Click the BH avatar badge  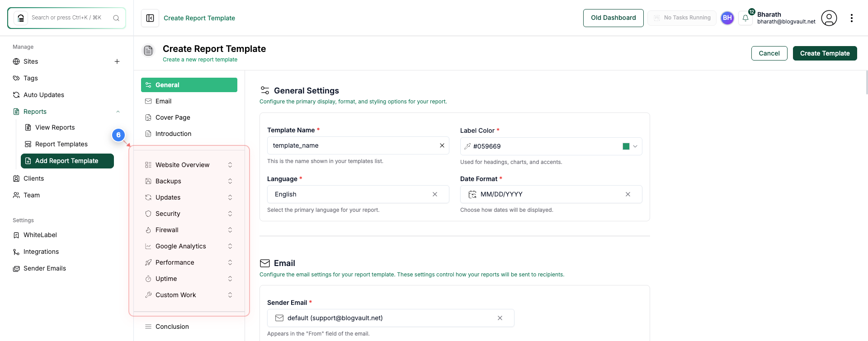click(727, 18)
